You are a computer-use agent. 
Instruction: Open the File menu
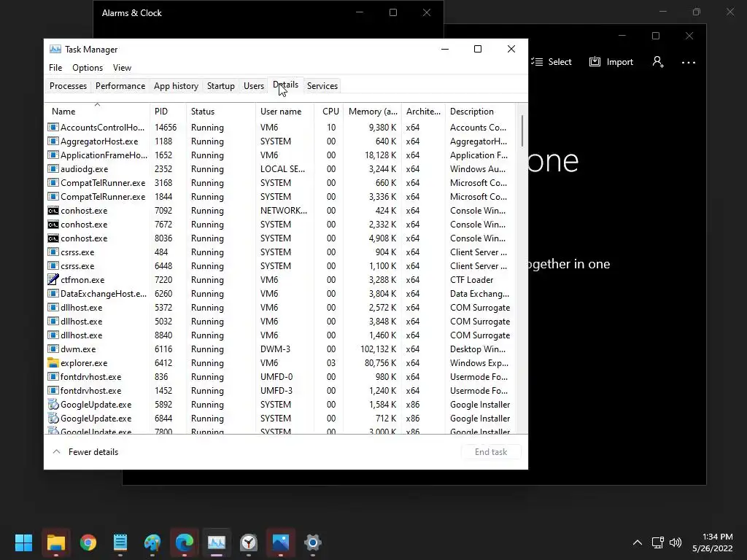[55, 68]
